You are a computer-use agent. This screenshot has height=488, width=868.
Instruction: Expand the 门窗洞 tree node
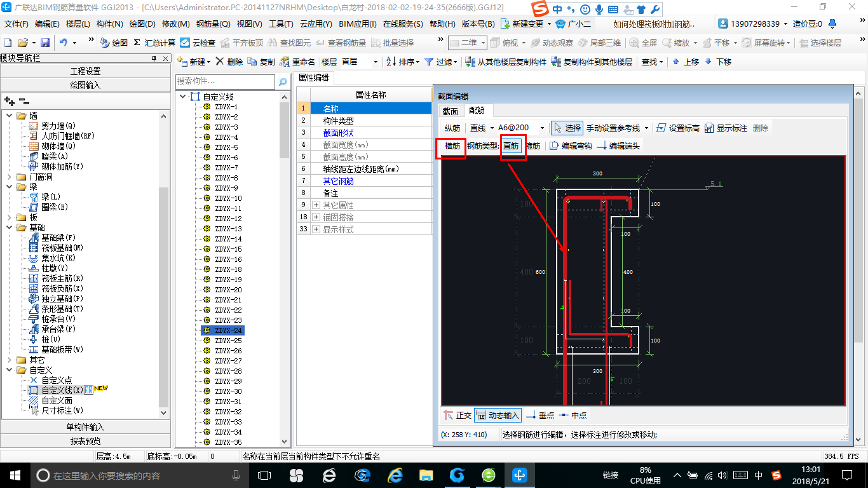click(9, 177)
